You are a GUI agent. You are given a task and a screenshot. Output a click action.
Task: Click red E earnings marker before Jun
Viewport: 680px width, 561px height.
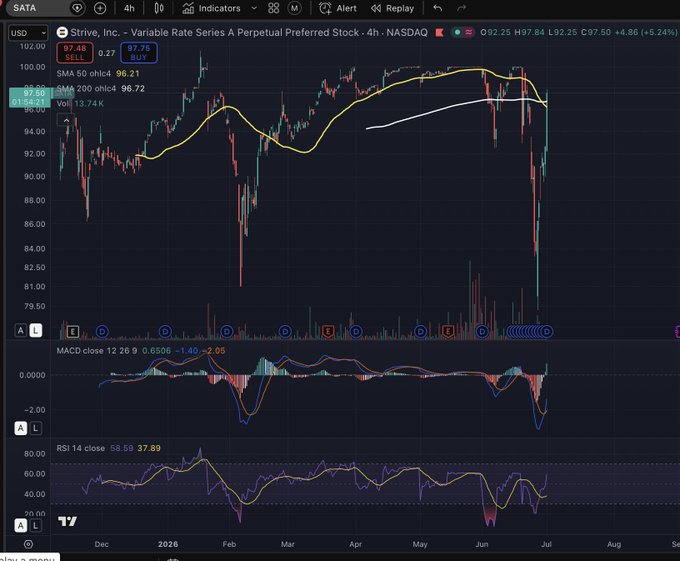click(448, 332)
